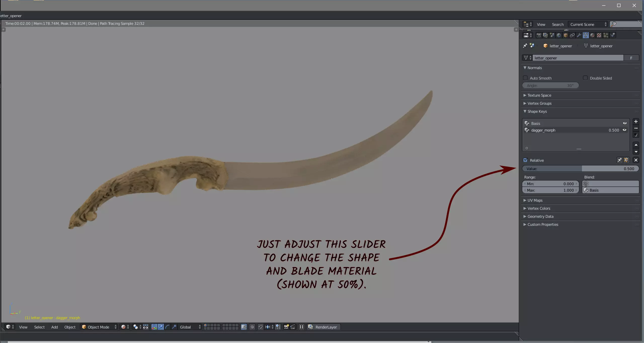Screen dimensions: 644x343
Task: Click the Min range field
Action: tap(550, 184)
